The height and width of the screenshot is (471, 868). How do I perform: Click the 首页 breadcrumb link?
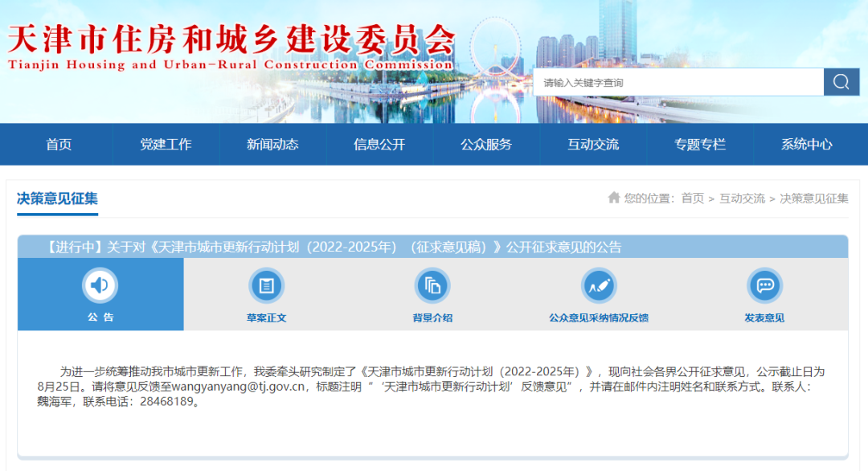point(693,199)
